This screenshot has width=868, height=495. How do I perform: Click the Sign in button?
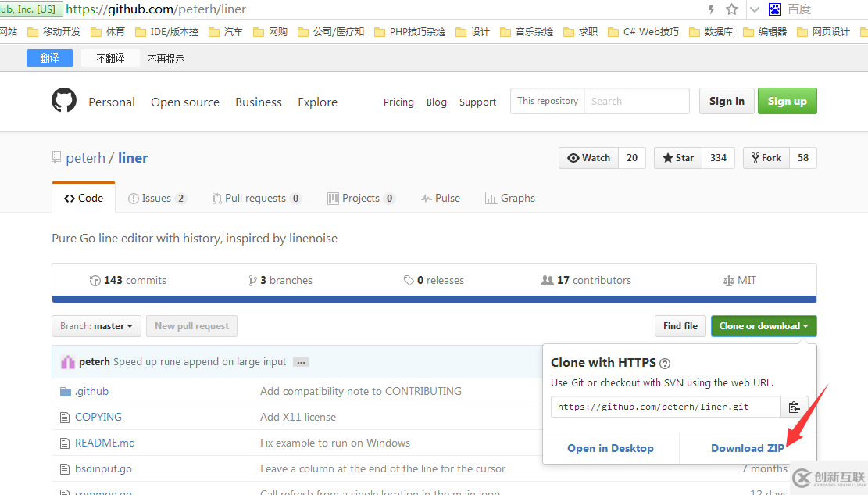point(727,101)
